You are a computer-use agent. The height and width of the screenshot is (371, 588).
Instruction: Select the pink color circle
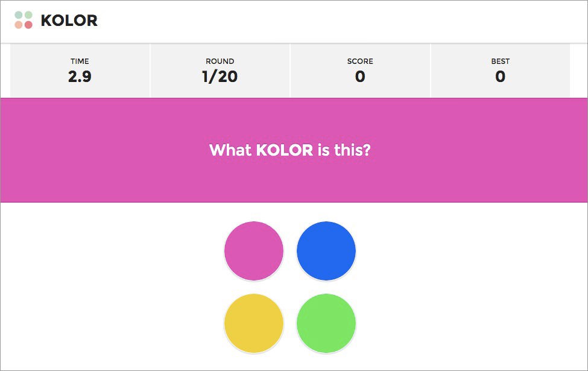(254, 251)
